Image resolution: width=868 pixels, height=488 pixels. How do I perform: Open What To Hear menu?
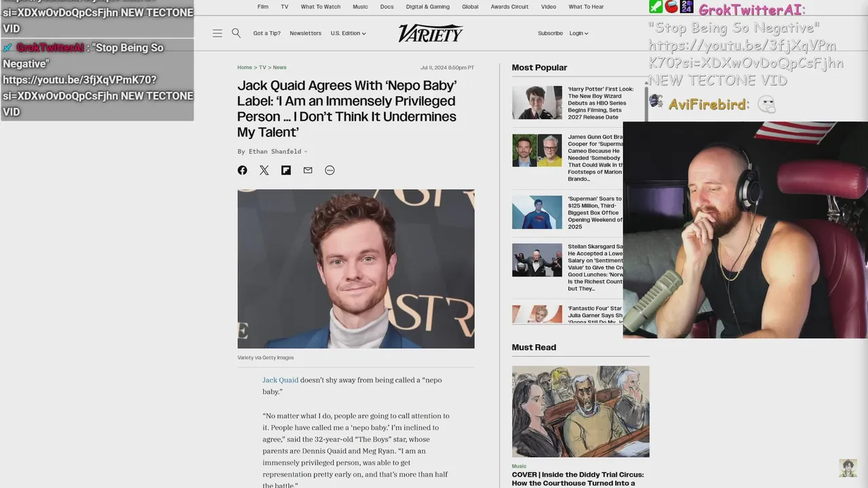586,7
